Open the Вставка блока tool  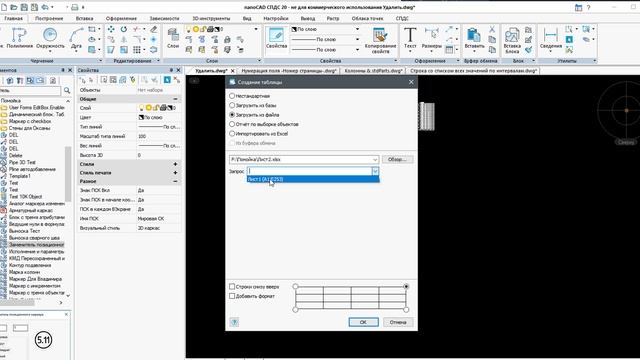[512, 40]
